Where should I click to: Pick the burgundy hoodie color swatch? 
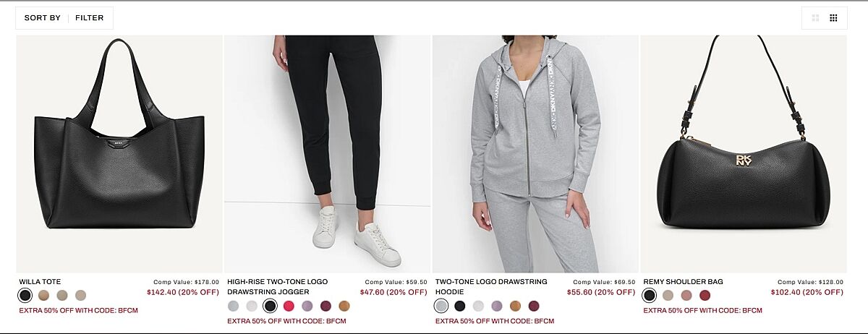[534, 306]
